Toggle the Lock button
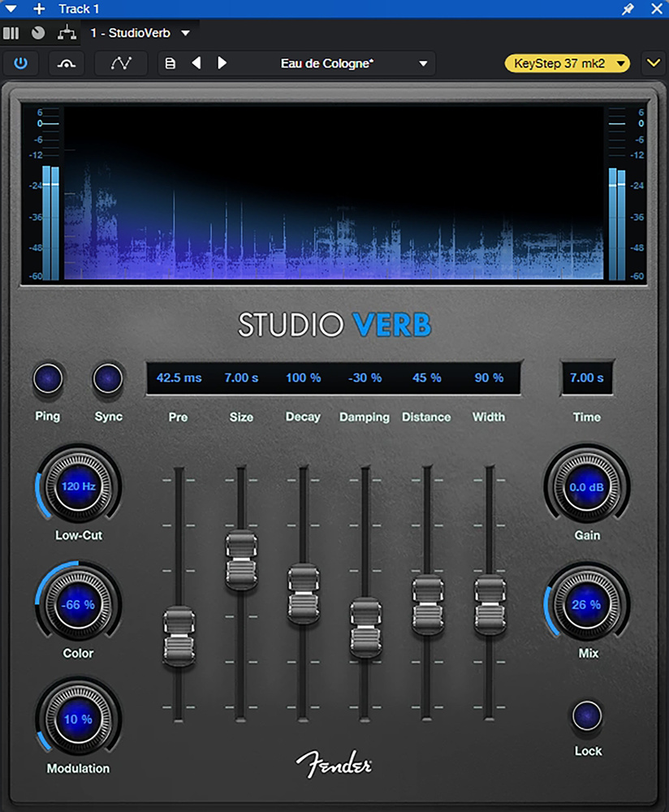The width and height of the screenshot is (669, 812). point(587,715)
